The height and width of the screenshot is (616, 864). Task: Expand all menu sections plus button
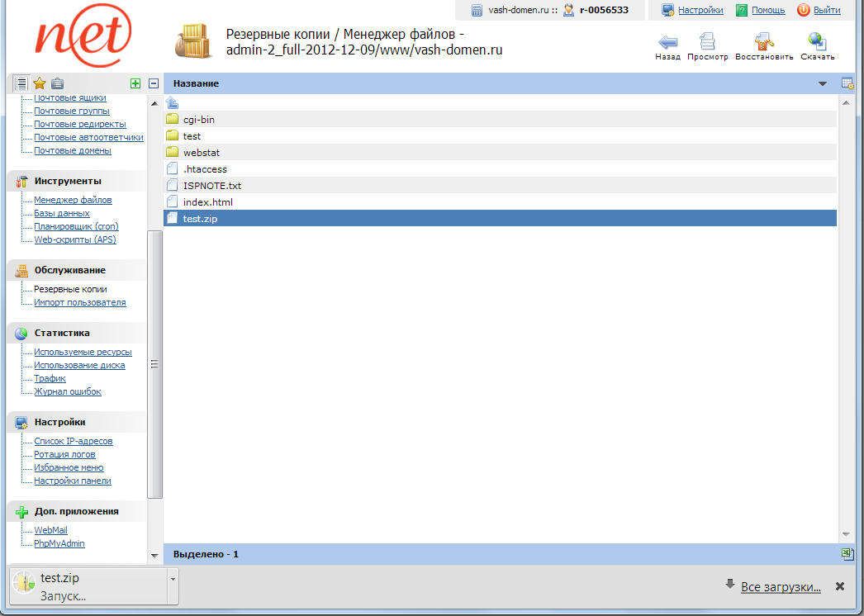pyautogui.click(x=135, y=83)
